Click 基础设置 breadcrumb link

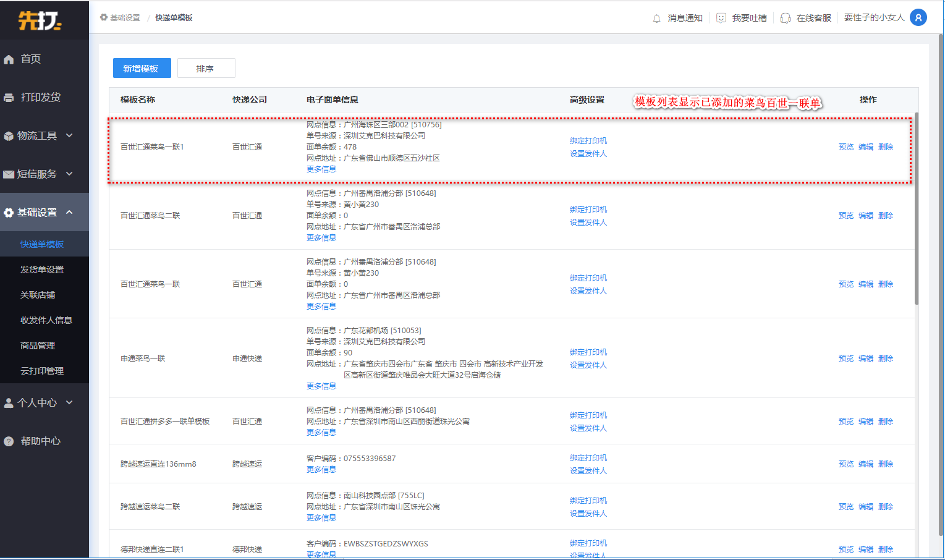pyautogui.click(x=125, y=17)
